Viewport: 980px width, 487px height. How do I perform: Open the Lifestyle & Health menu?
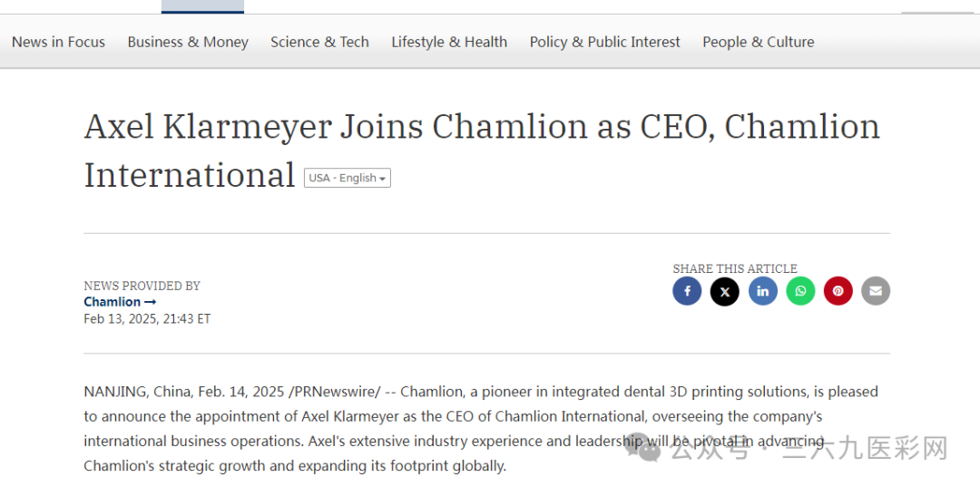pyautogui.click(x=449, y=42)
